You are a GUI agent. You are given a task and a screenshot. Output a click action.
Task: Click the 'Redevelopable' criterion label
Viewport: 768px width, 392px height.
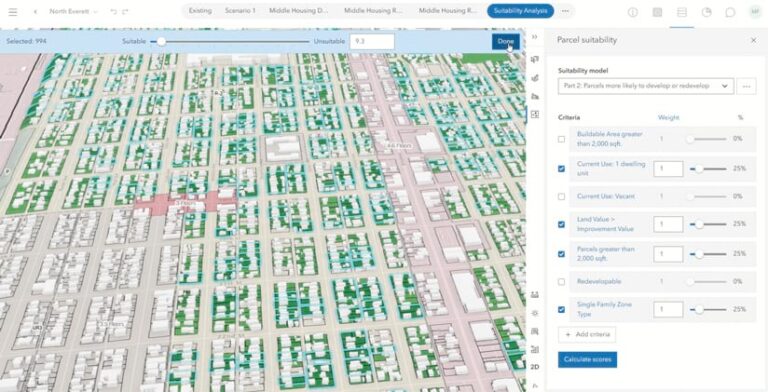point(599,282)
